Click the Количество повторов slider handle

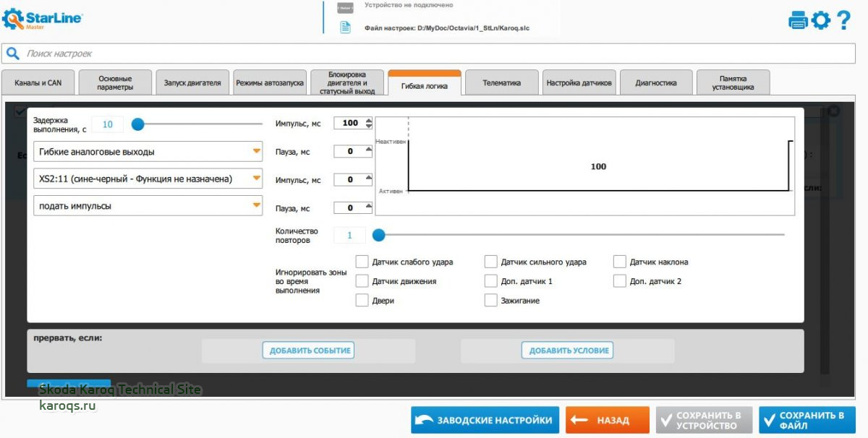point(378,235)
